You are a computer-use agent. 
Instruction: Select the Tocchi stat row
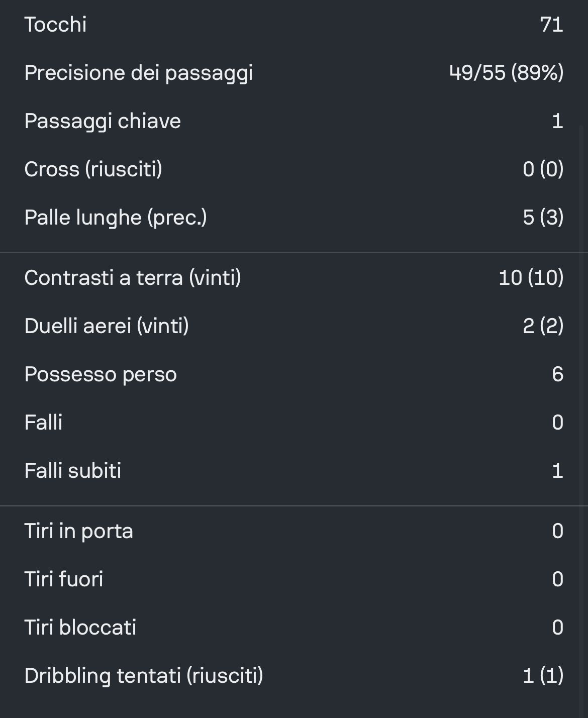pos(294,24)
